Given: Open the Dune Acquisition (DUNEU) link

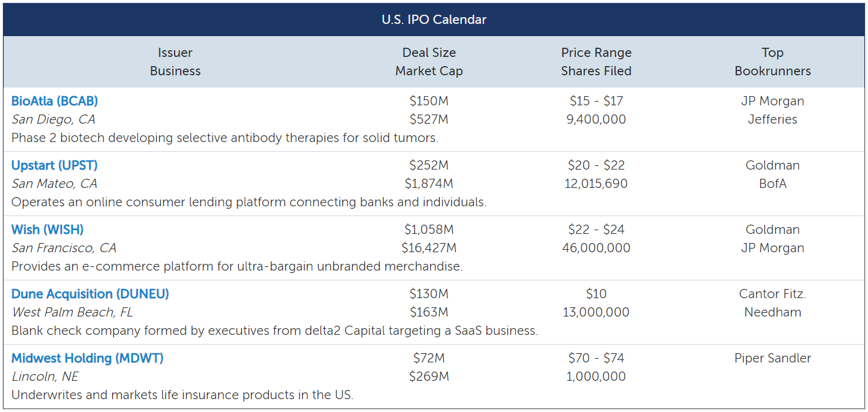Looking at the screenshot, I should coord(90,294).
